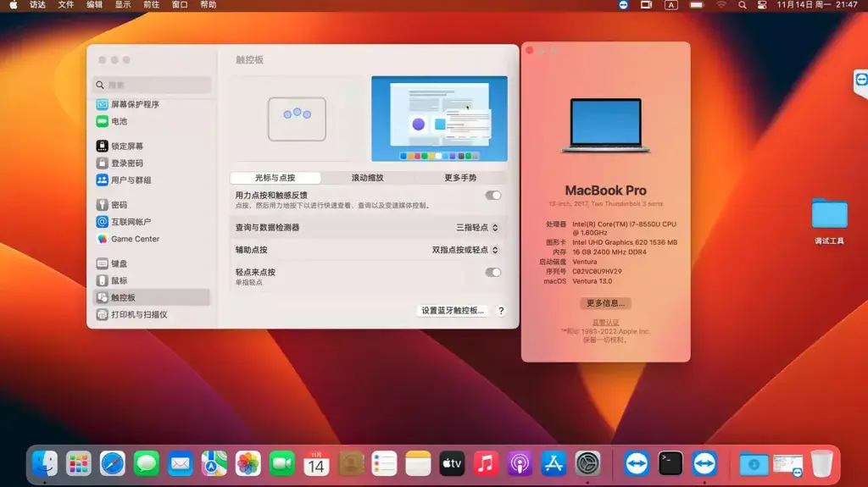The image size is (868, 487).
Task: Open 监管认证 link in About window
Action: tap(605, 322)
